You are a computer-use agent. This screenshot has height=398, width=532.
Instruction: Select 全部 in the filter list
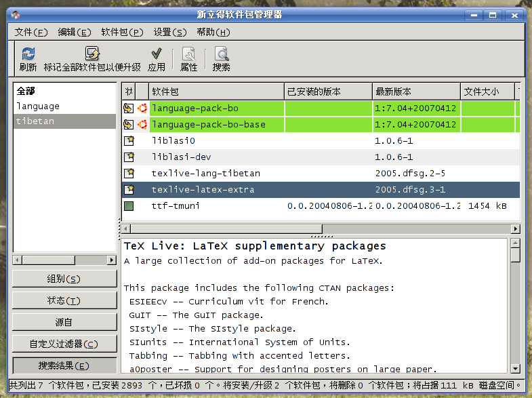tap(64, 91)
